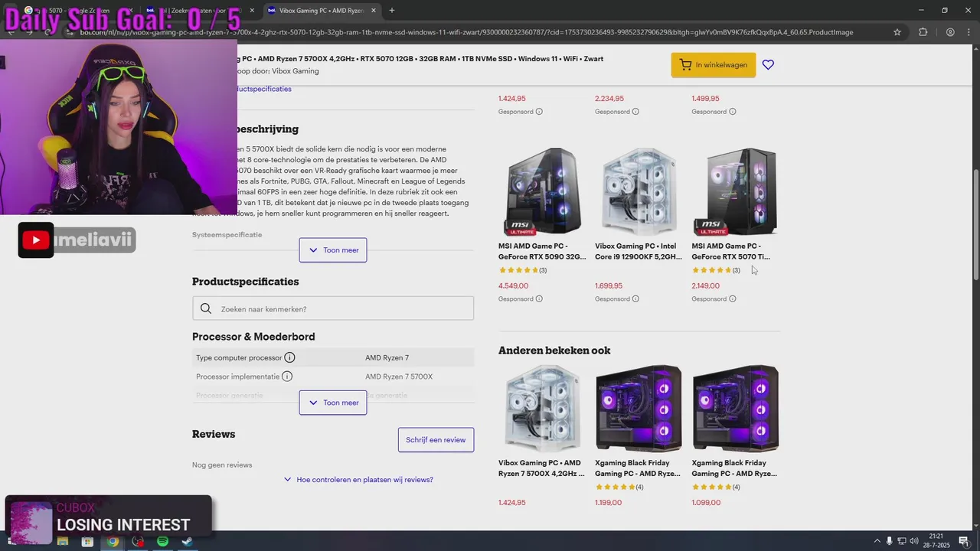Expand 'Hoe controleren en plaatsen wij reviews?'
Screen dimensions: 980x551
(358, 480)
